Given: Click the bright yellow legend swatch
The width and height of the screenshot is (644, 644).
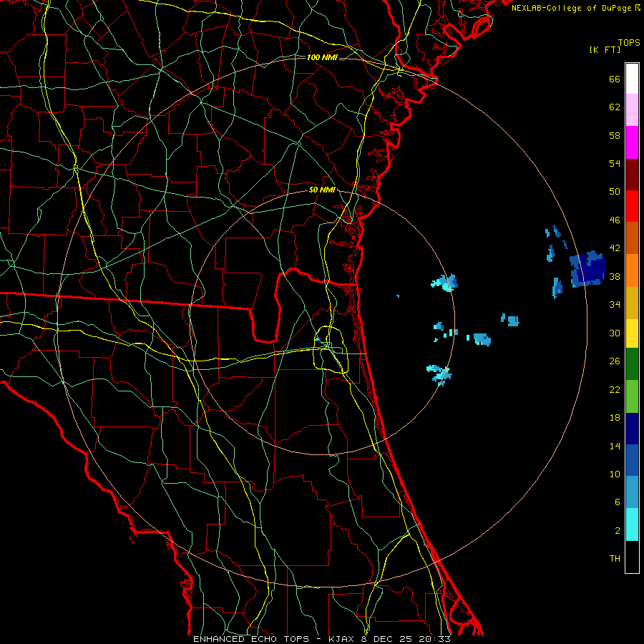Looking at the screenshot, I should 632,333.
